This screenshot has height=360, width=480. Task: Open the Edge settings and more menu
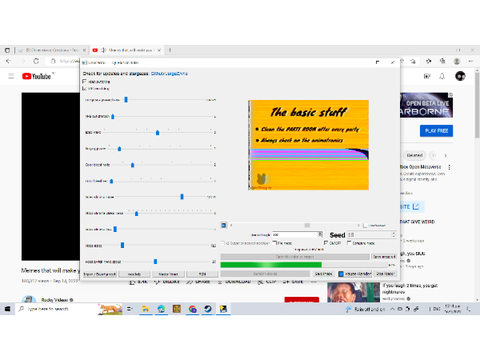[x=471, y=61]
